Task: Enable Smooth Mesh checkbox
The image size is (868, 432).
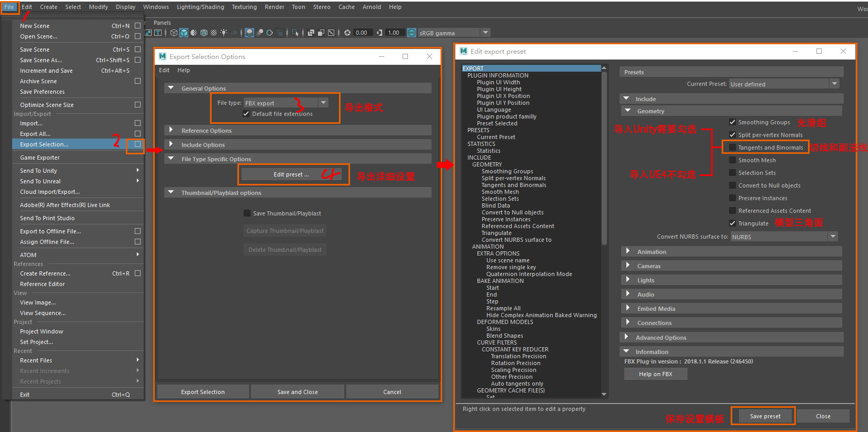Action: pyautogui.click(x=732, y=160)
